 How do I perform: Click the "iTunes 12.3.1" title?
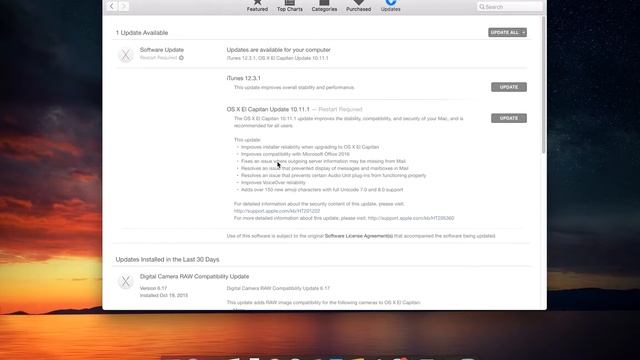[x=243, y=78]
